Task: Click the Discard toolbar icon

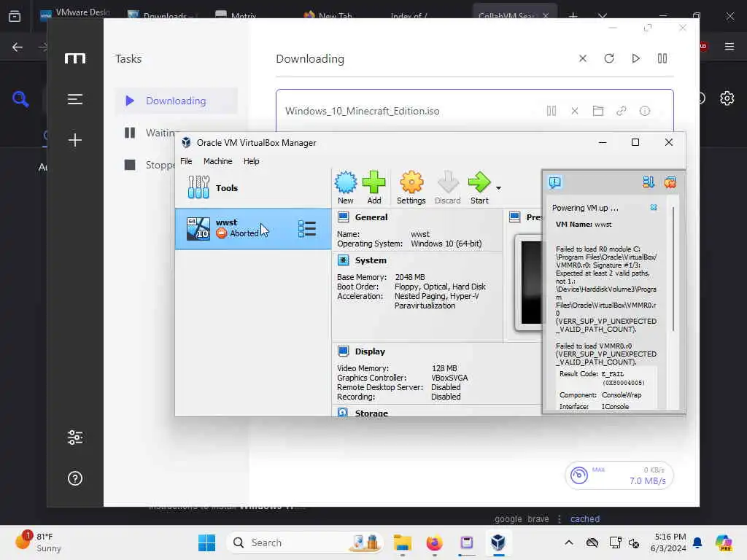Action: tap(447, 187)
